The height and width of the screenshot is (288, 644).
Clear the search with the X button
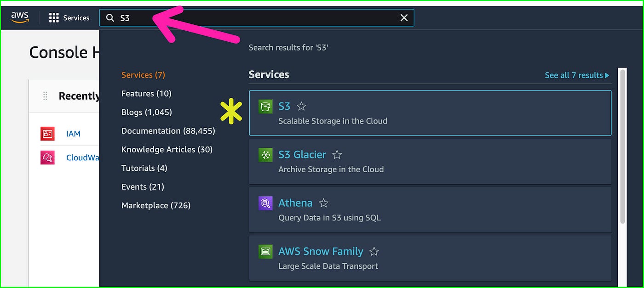click(404, 17)
